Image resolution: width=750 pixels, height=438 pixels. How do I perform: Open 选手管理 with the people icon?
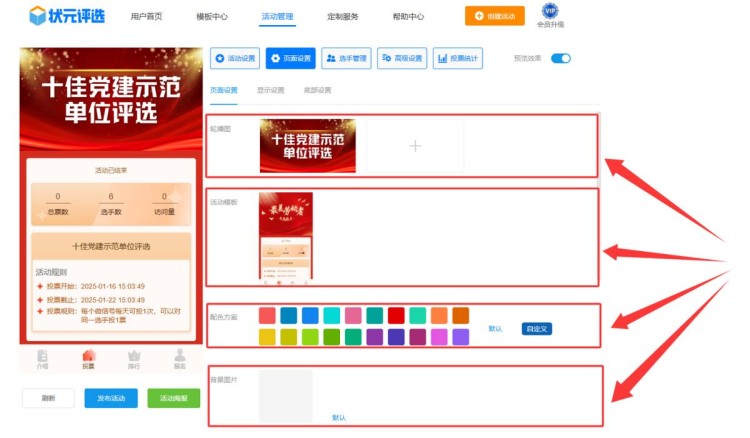[347, 58]
